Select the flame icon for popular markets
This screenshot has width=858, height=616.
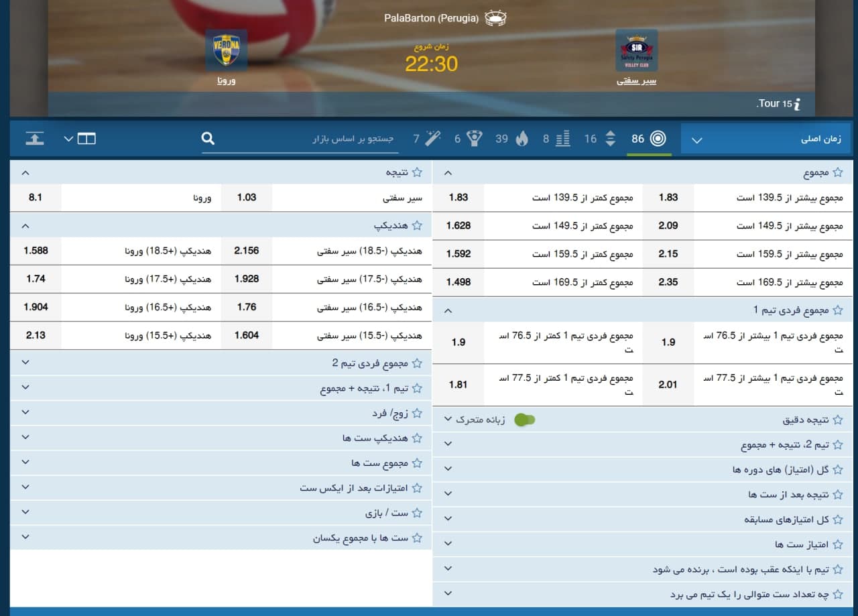519,139
